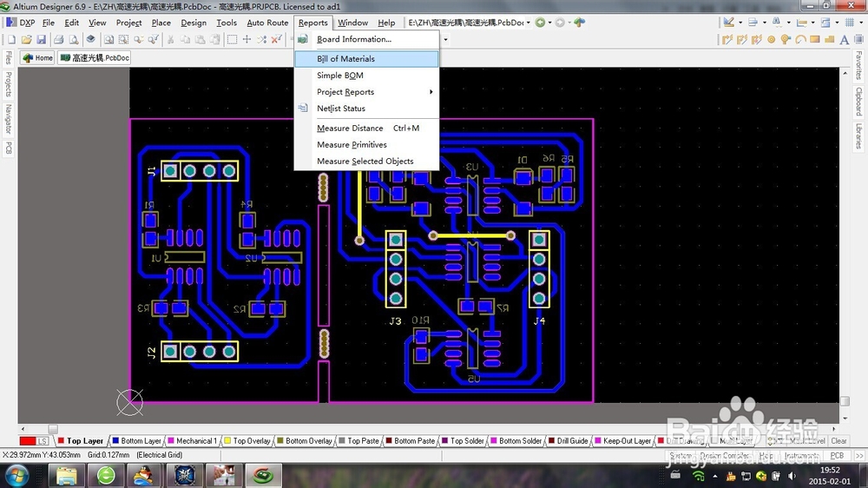The image size is (868, 488).
Task: Zoom to selected area icon
Action: tap(123, 39)
